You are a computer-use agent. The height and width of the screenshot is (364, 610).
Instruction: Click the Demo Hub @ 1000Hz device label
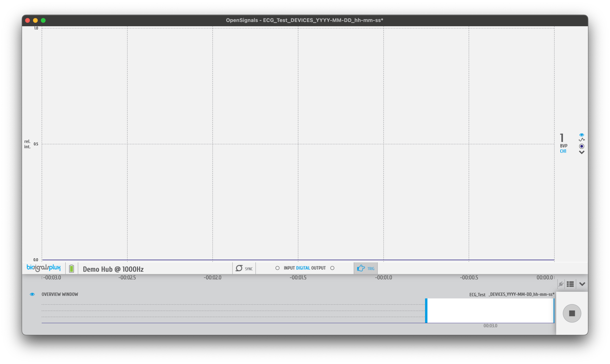pos(113,269)
